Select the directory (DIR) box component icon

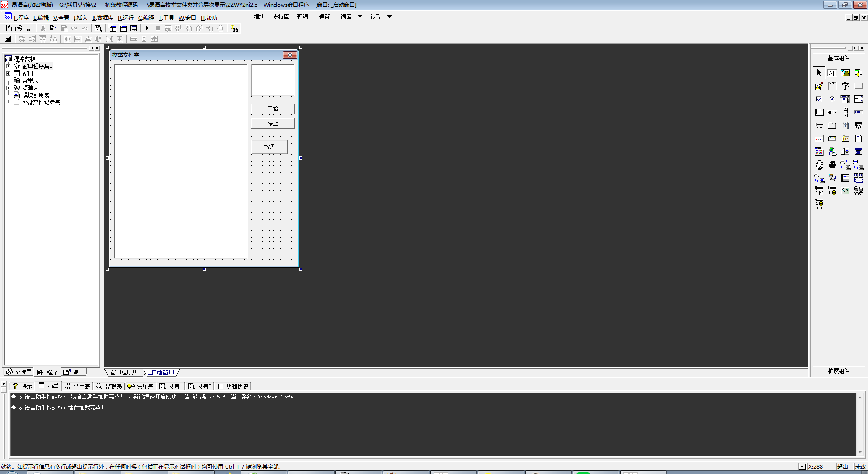click(845, 138)
